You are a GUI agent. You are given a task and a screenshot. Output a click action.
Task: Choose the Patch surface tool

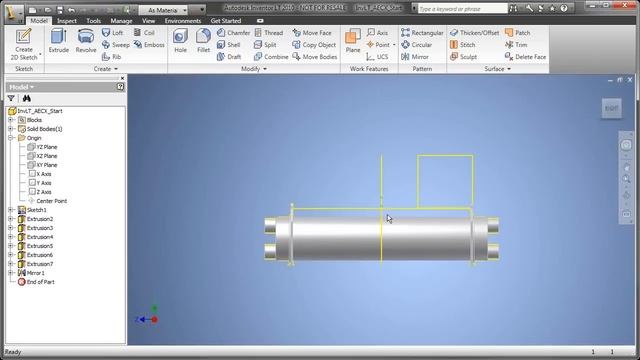[x=518, y=33]
